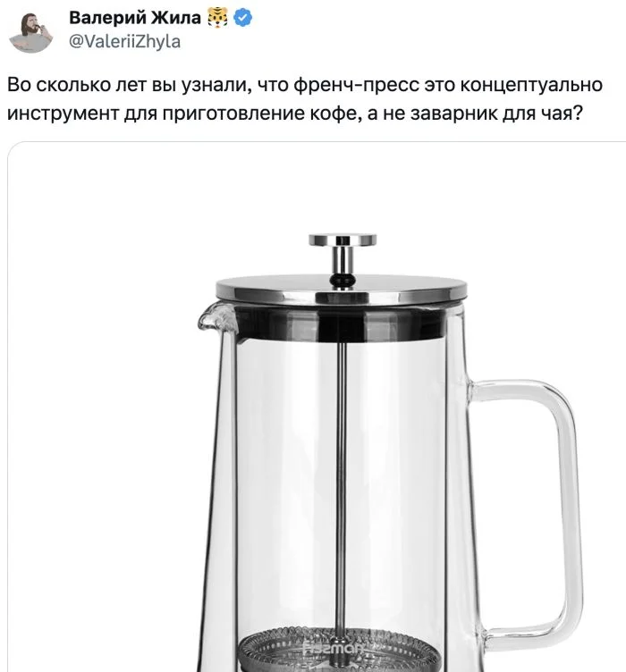Open the attached French press photo
626x672 pixels.
[x=317, y=407]
